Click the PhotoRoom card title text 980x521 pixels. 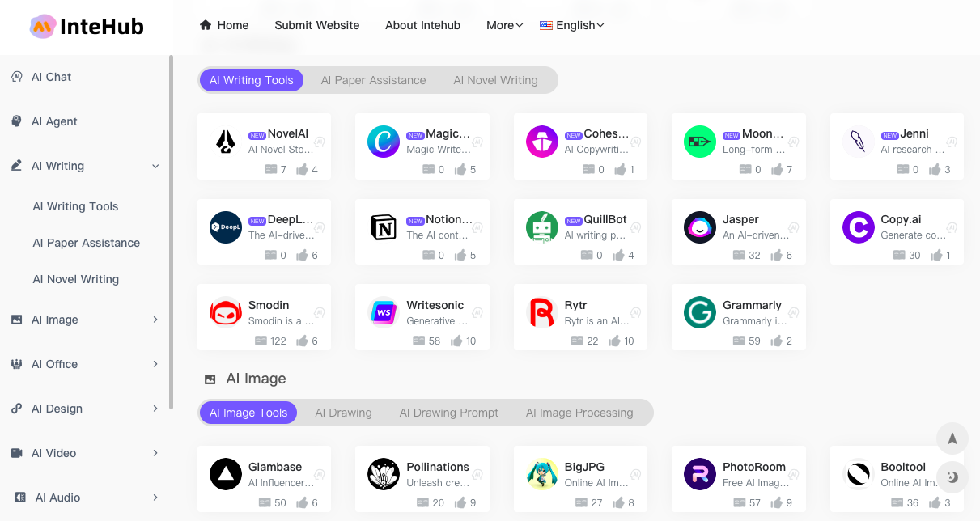(x=754, y=467)
